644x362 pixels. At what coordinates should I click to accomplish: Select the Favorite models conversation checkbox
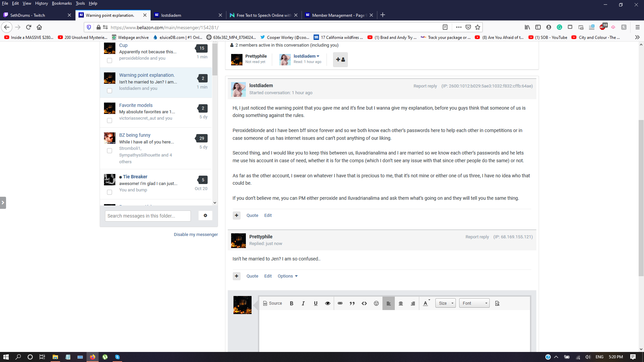coord(109,120)
